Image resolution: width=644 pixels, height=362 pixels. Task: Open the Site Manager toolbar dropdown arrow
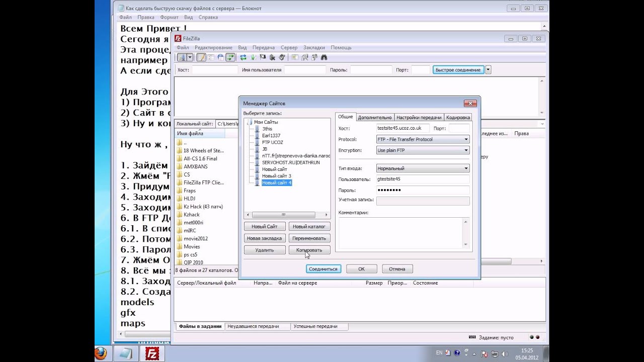(x=190, y=57)
